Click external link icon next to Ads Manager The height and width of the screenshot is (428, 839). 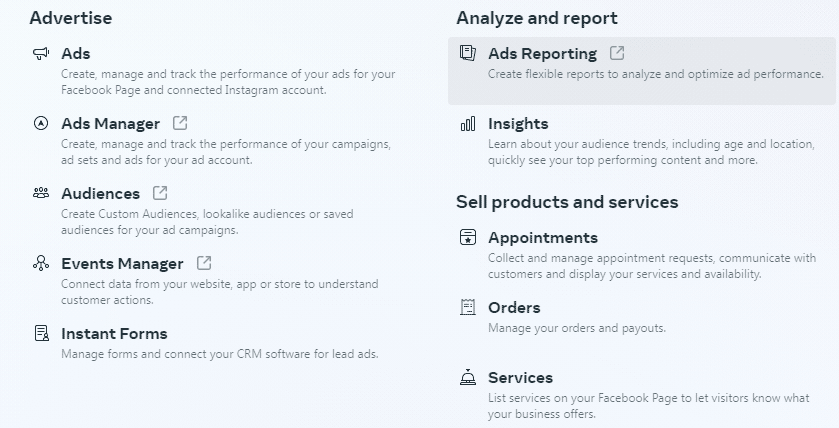[x=180, y=124]
